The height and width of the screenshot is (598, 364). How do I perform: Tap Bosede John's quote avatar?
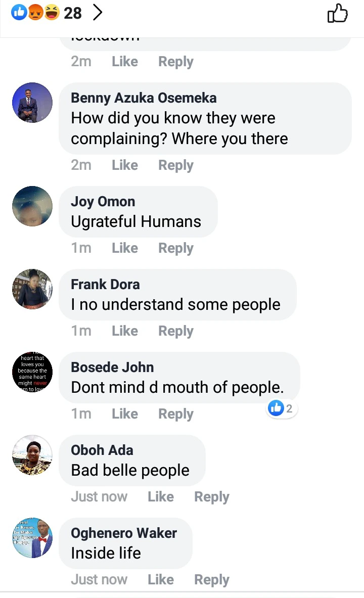32,372
